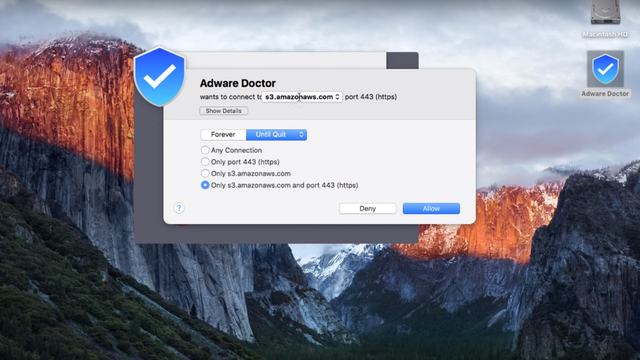The height and width of the screenshot is (360, 640).
Task: Click the port 443 (https) text
Action: pyautogui.click(x=371, y=97)
